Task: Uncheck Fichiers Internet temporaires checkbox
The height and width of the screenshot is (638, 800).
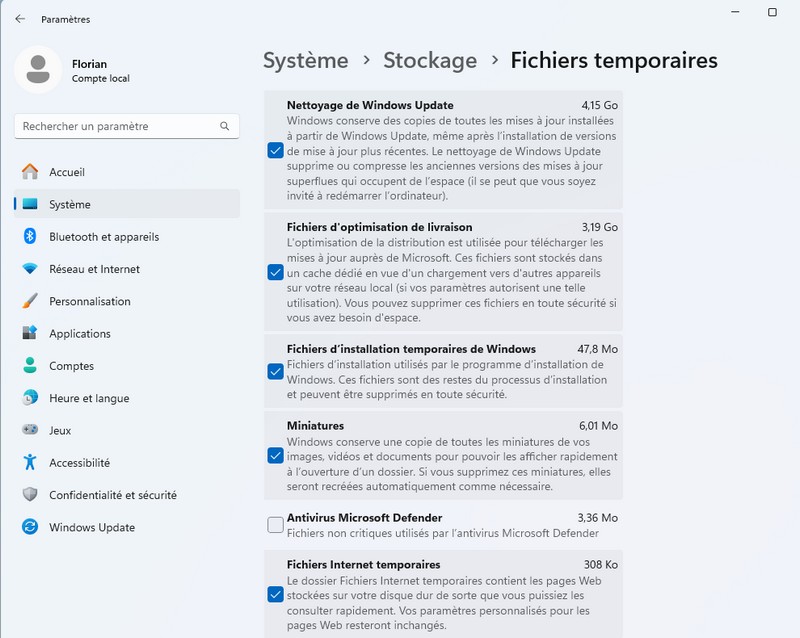Action: (275, 595)
